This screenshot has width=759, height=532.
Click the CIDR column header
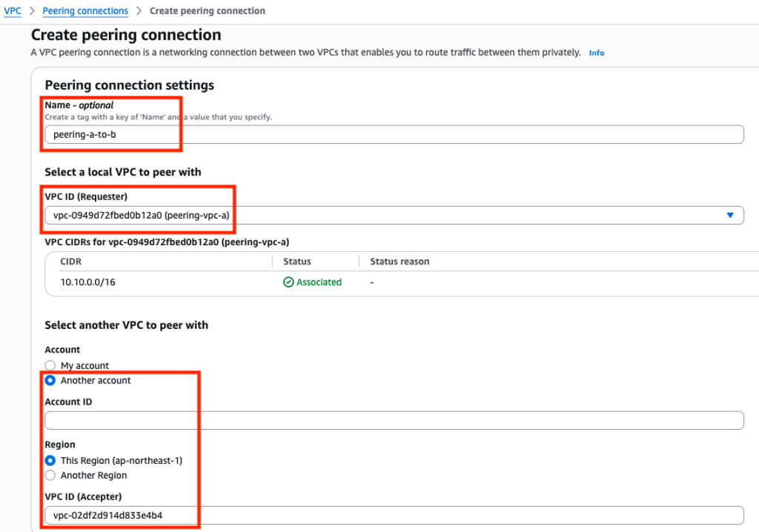70,262
